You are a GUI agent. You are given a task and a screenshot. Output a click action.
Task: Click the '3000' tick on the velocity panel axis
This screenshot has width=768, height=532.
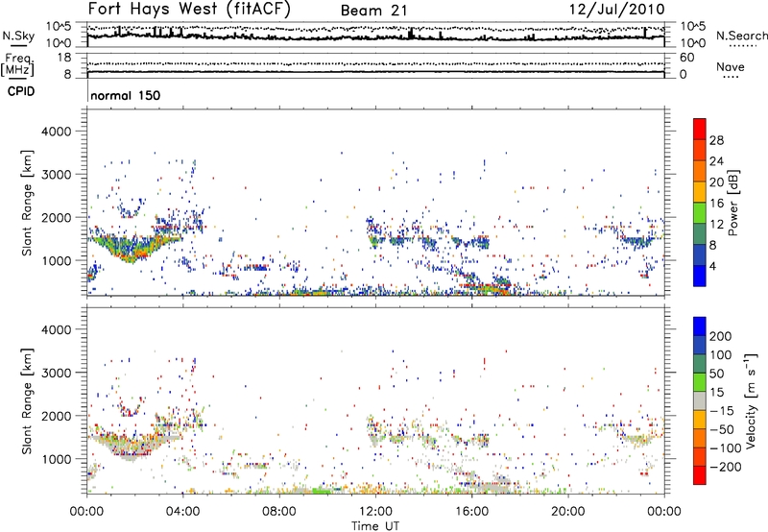point(57,373)
